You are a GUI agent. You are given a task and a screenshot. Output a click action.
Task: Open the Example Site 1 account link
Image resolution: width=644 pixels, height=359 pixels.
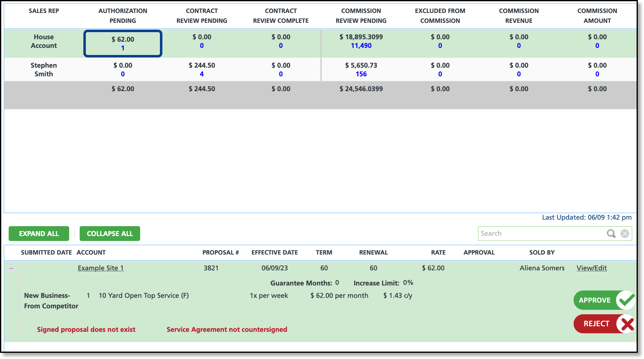pyautogui.click(x=101, y=268)
